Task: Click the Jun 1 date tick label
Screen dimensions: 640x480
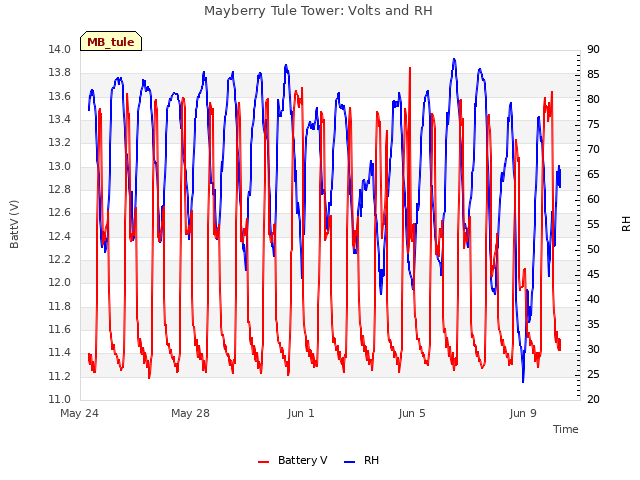Action: click(301, 413)
